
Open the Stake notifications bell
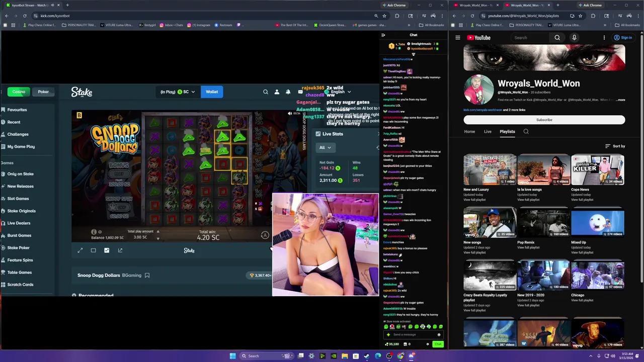tap(288, 92)
